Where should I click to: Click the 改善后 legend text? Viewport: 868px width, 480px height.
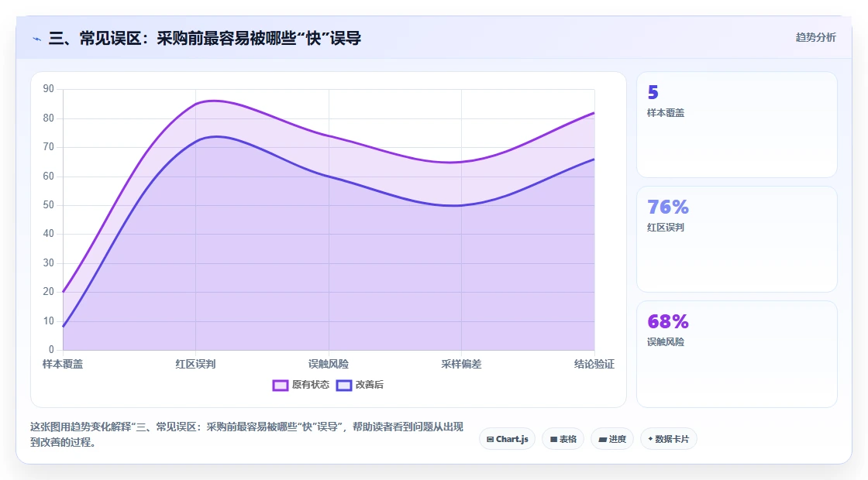click(x=369, y=385)
